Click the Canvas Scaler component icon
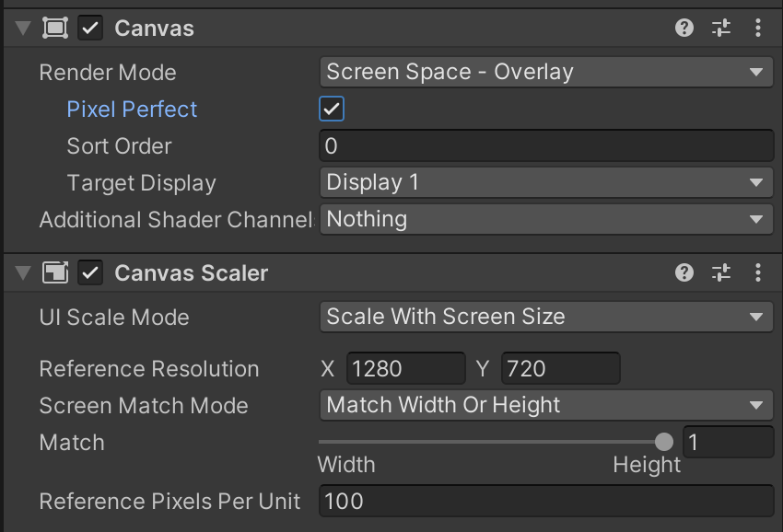 click(55, 272)
